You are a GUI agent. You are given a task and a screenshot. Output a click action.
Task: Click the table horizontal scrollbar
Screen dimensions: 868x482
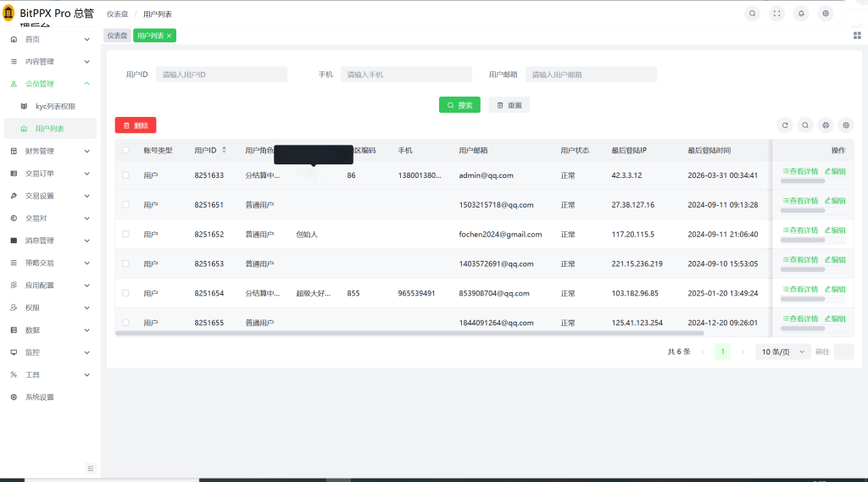(409, 333)
